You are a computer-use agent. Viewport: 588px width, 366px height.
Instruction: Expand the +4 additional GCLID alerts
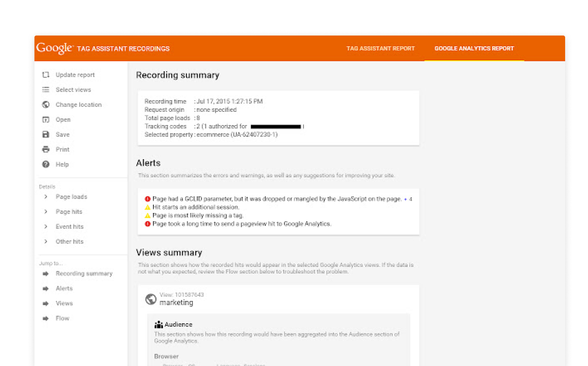point(408,199)
